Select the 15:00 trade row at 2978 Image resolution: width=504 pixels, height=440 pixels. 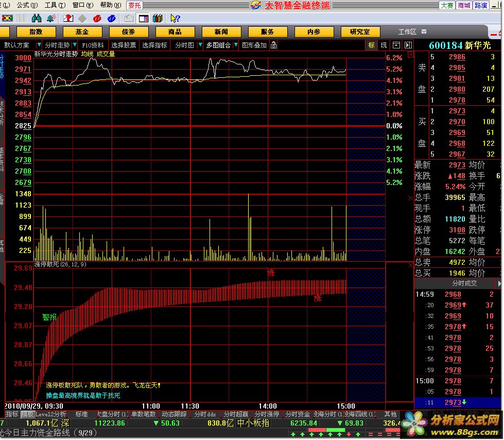point(458,381)
